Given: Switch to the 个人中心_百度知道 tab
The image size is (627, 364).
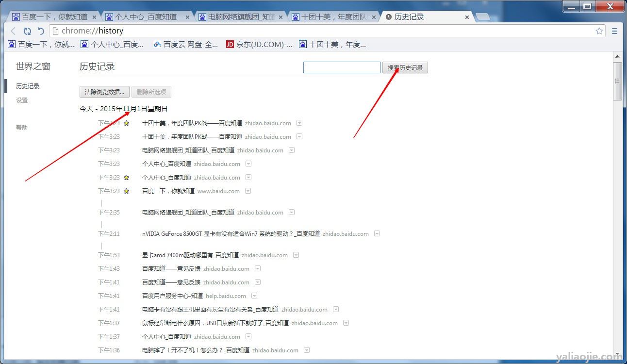Looking at the screenshot, I should click(x=148, y=17).
